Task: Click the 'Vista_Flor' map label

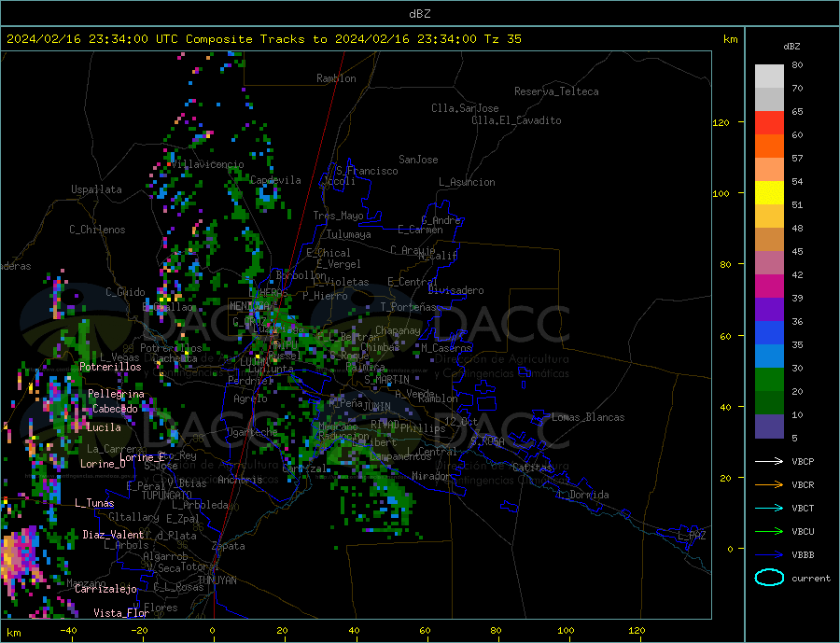Action: click(x=121, y=613)
